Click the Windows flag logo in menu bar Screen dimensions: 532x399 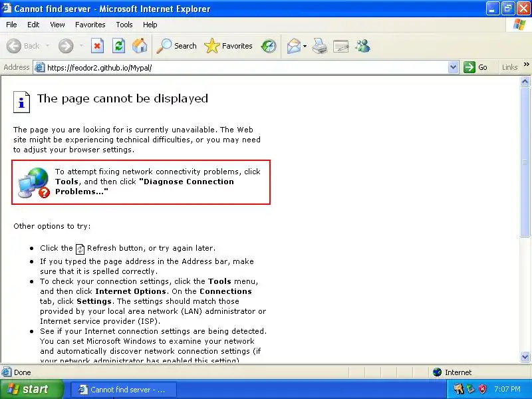[x=519, y=25]
